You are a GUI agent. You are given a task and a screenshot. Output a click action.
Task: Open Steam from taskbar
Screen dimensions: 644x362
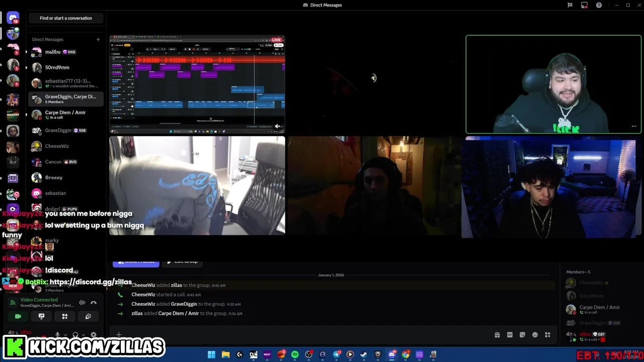[364, 354]
